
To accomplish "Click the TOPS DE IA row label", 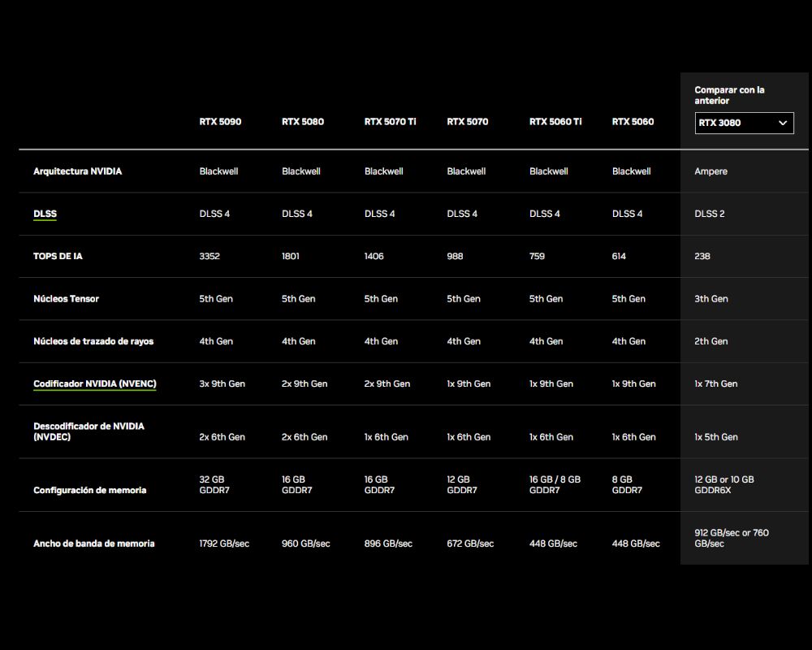I will tap(58, 256).
